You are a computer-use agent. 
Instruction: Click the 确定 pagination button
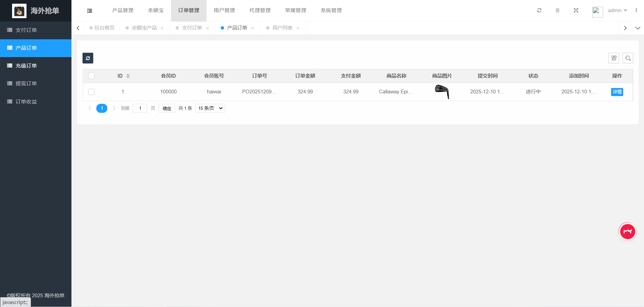(x=167, y=108)
